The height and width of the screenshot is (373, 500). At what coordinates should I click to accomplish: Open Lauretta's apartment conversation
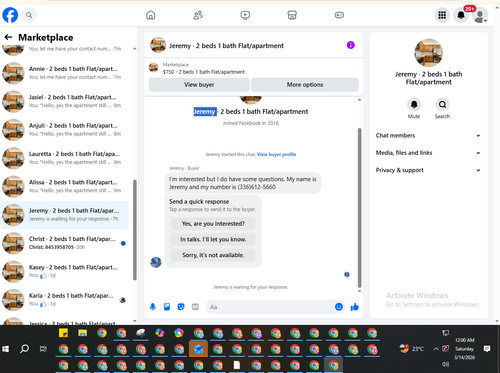click(65, 158)
